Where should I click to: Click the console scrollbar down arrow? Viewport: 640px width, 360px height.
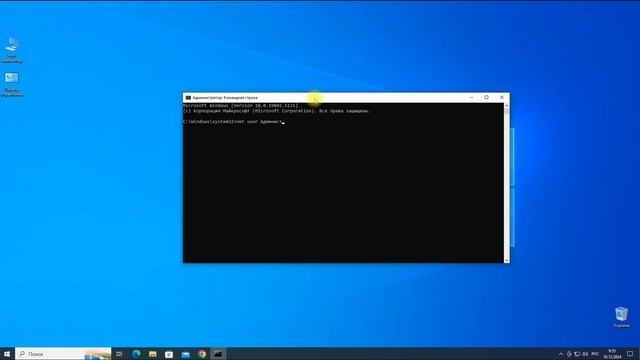507,260
